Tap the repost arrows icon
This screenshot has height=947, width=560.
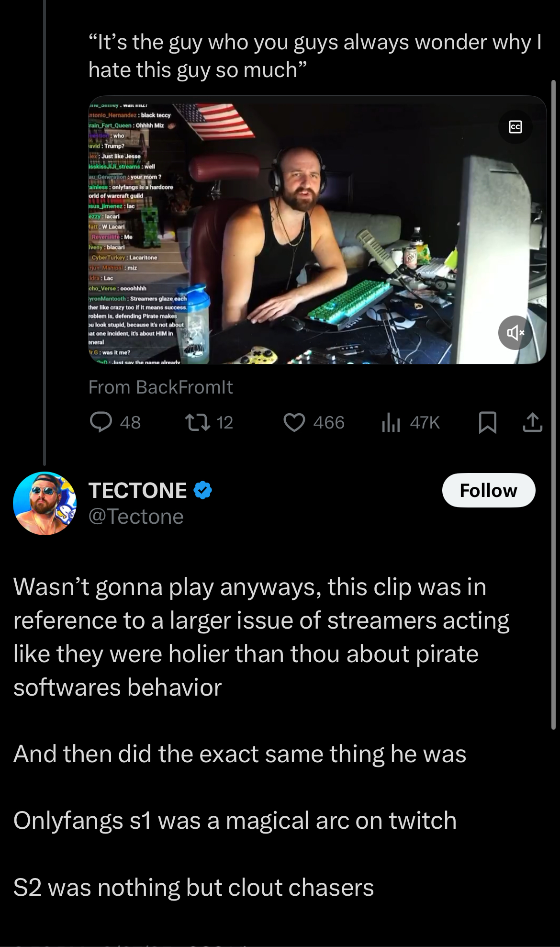tap(197, 422)
